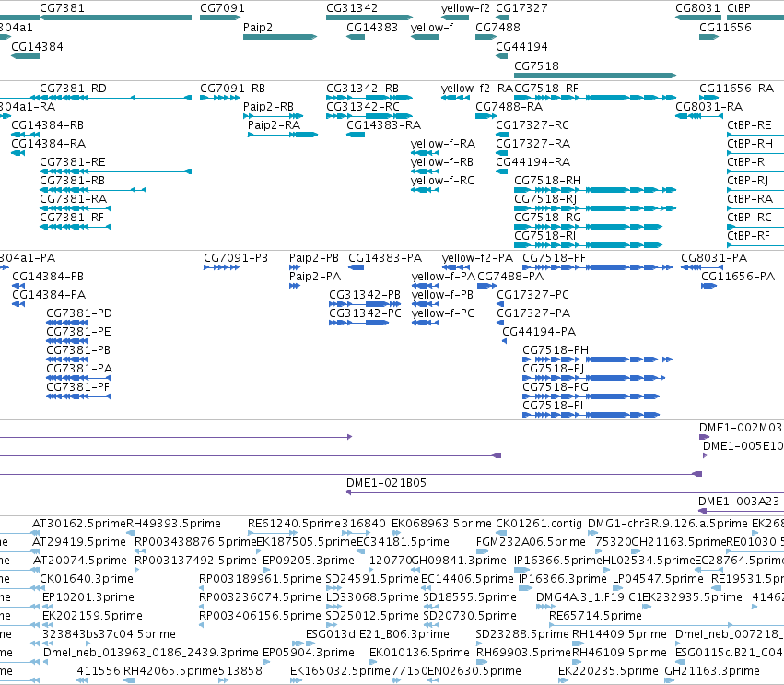Click the LP04547.5prime EST label

[x=658, y=579]
